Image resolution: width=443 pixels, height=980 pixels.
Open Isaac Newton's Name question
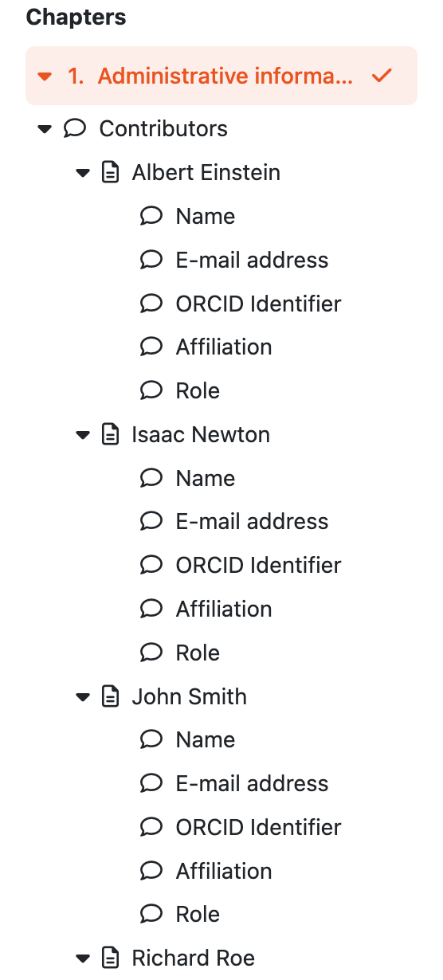point(206,478)
